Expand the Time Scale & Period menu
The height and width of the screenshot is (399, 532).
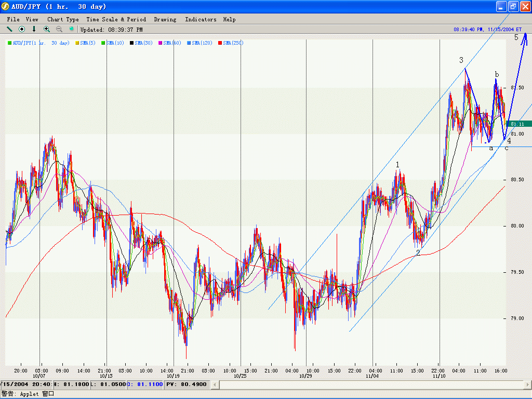pos(116,19)
